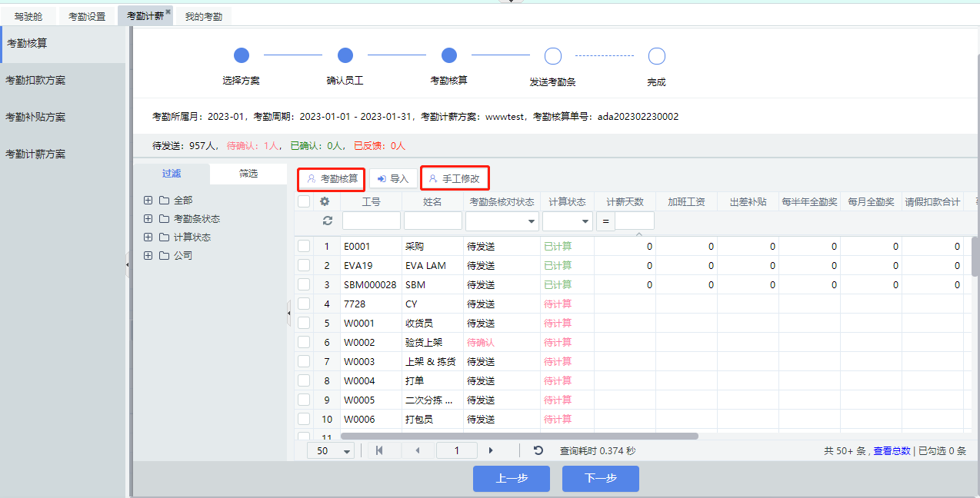980x498 pixels.
Task: Select the 过滤 tab in the filter panel
Action: click(x=172, y=174)
